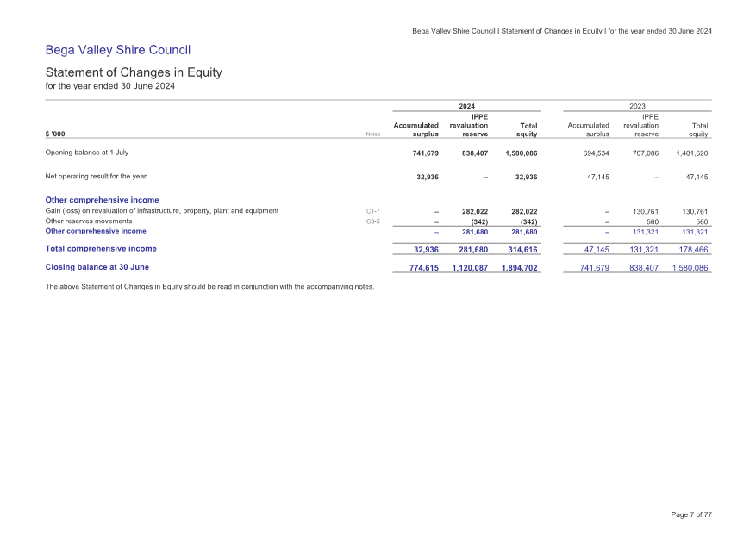
Task: Click the value 774,615
Action: (x=424, y=268)
